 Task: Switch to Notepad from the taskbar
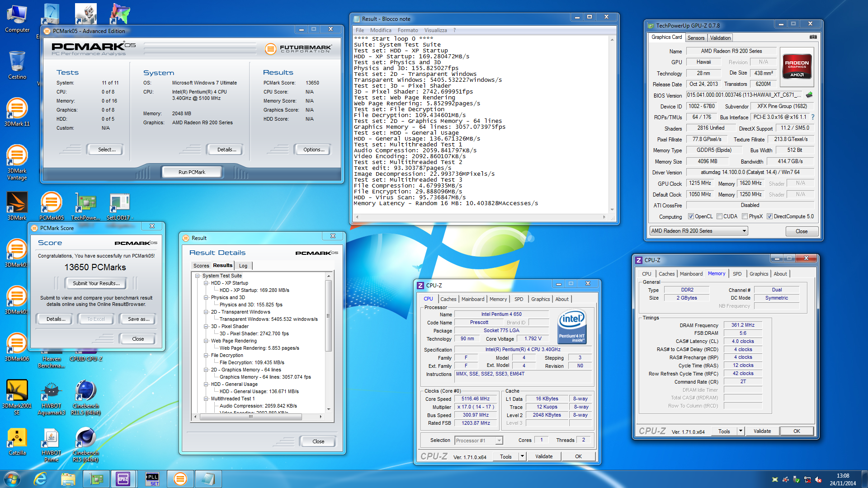(208, 479)
